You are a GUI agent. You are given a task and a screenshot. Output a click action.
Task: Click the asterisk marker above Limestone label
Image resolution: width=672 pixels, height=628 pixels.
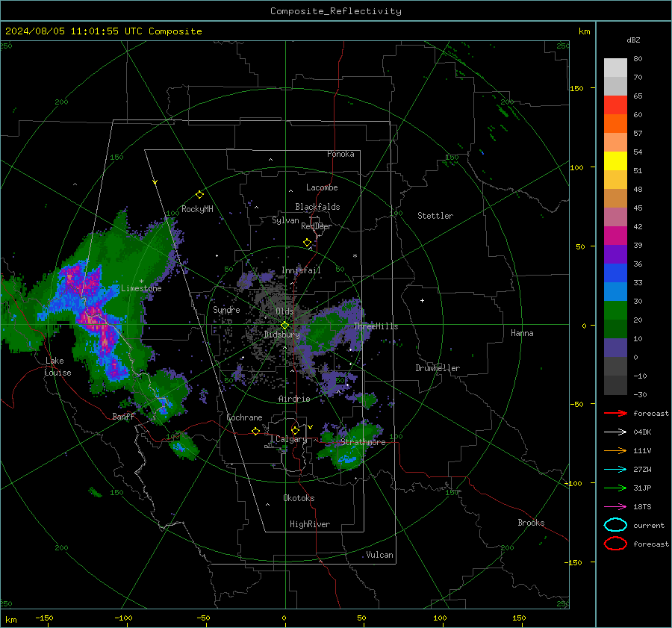141,282
